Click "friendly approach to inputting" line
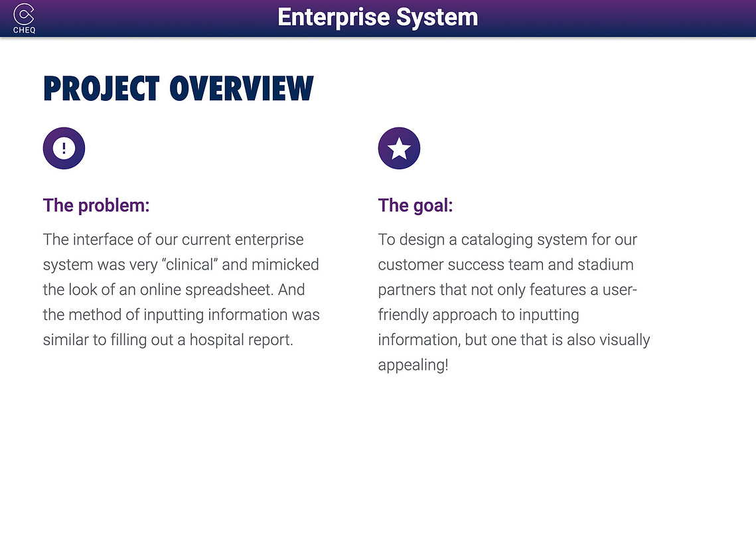756x551 pixels. 479,315
